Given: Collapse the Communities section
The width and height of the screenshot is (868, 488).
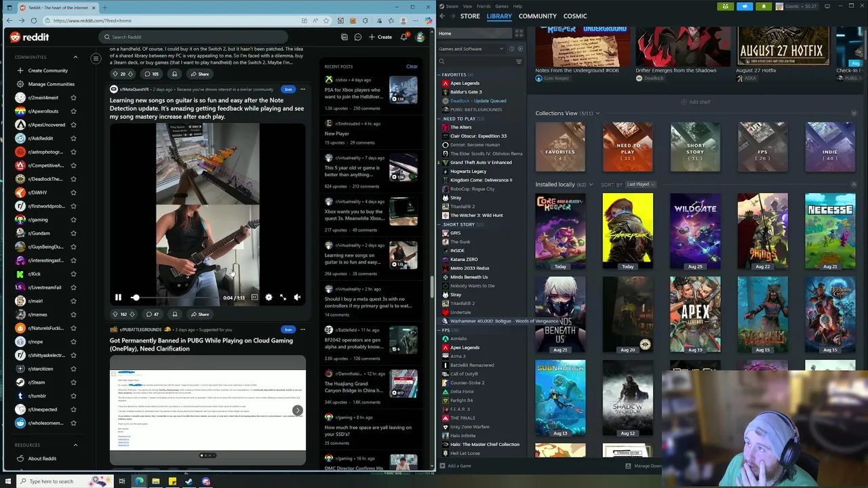Looking at the screenshot, I should (x=75, y=57).
